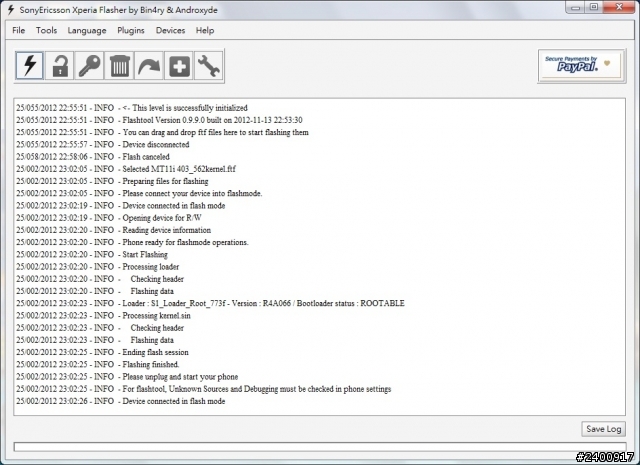Open the File menu
This screenshot has width=640, height=465.
[x=18, y=31]
